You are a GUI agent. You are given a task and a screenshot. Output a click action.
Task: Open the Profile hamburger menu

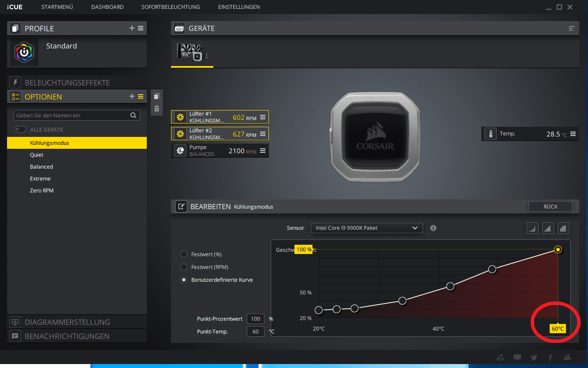coord(141,28)
